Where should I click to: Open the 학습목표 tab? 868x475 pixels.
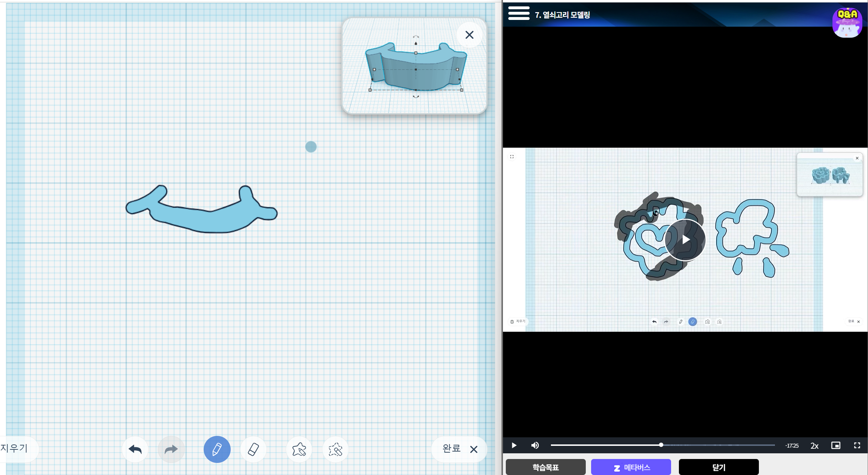(x=545, y=467)
